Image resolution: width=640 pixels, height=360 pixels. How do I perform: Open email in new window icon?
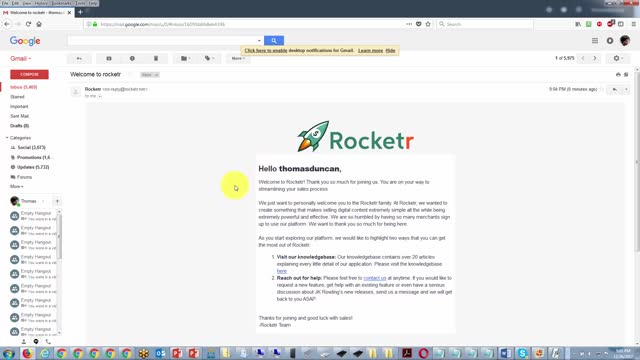[626, 75]
